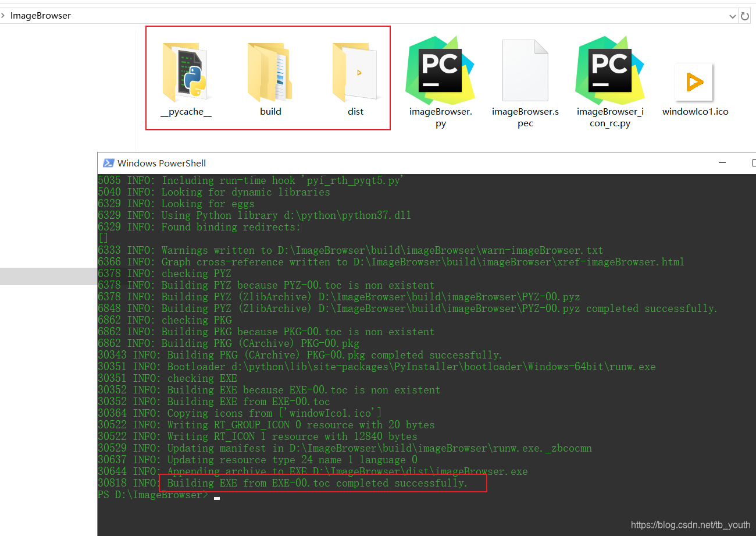
Task: Click the 'Looking for dynamic libraries' log line
Action: [214, 192]
